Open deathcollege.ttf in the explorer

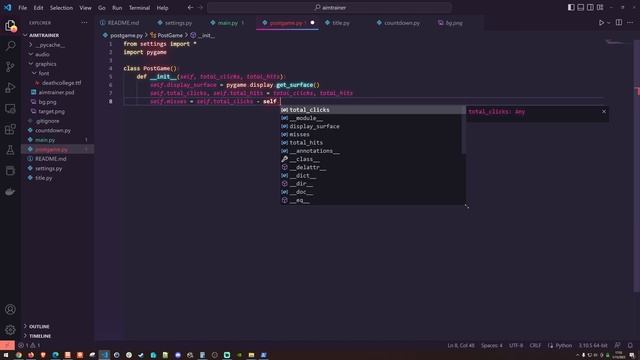pyautogui.click(x=61, y=83)
